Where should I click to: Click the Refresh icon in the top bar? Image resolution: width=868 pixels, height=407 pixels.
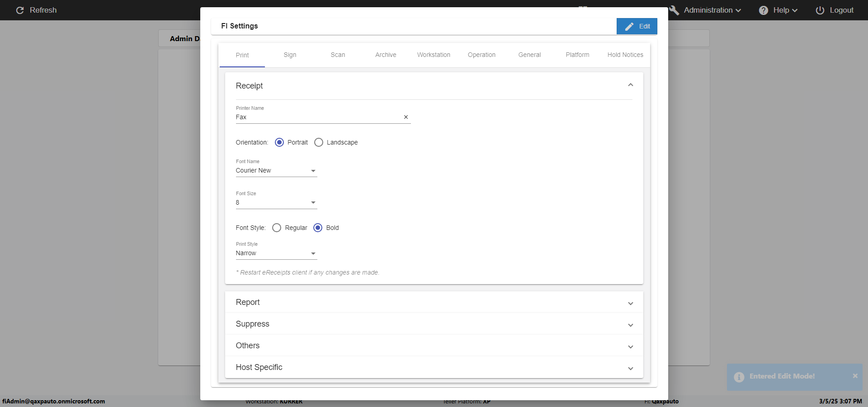tap(20, 10)
